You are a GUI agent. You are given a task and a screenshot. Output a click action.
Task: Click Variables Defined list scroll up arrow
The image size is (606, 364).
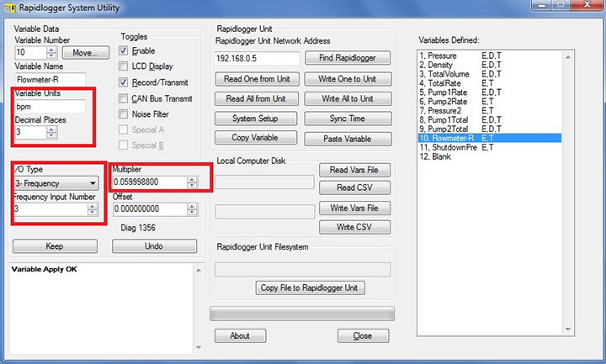tap(568, 57)
